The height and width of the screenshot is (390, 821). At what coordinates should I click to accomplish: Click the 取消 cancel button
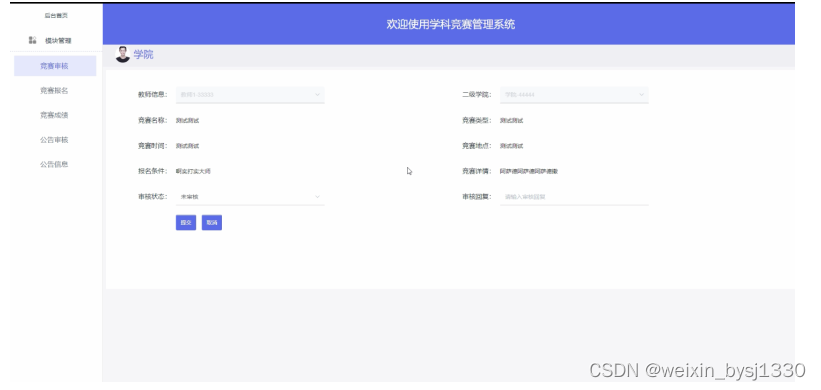(x=212, y=222)
